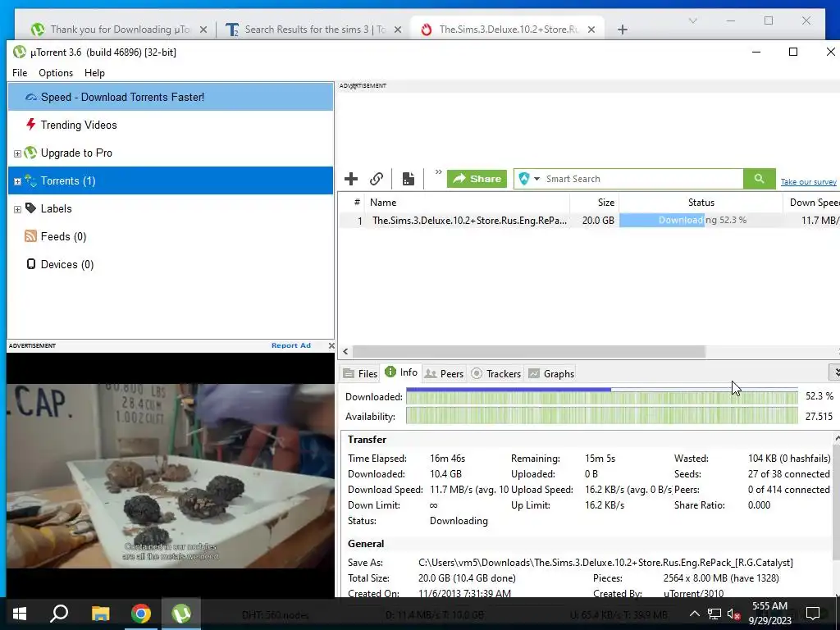Open the notification center icon
Viewport: 840px width, 630px height.
[x=813, y=614]
